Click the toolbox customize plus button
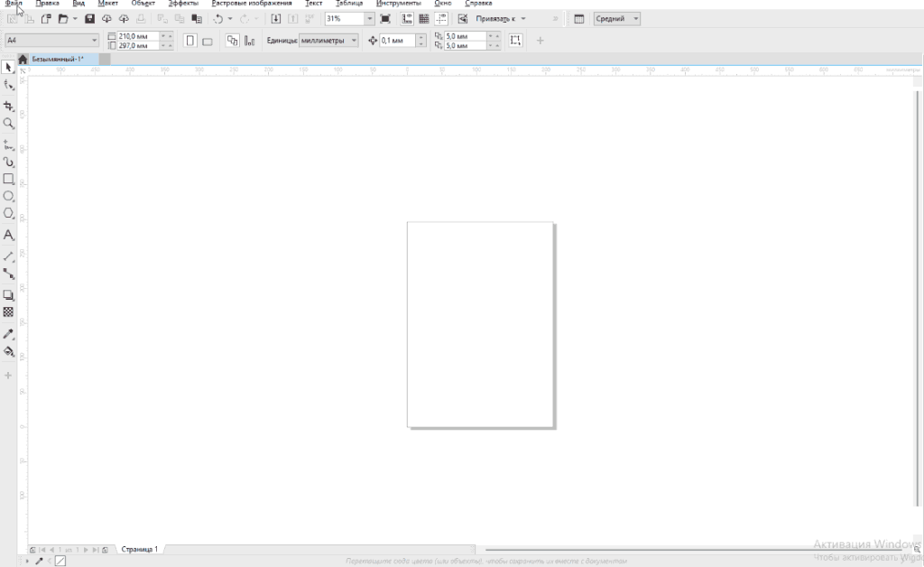Image resolution: width=924 pixels, height=567 pixels. pos(8,376)
